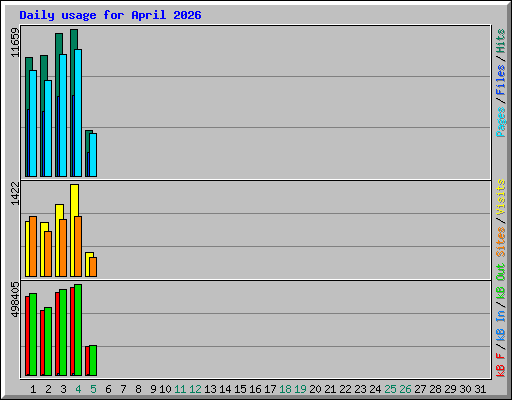Image resolution: width=512 pixels, height=400 pixels.
Task: Click the green day 18 axis label
Action: (x=285, y=389)
